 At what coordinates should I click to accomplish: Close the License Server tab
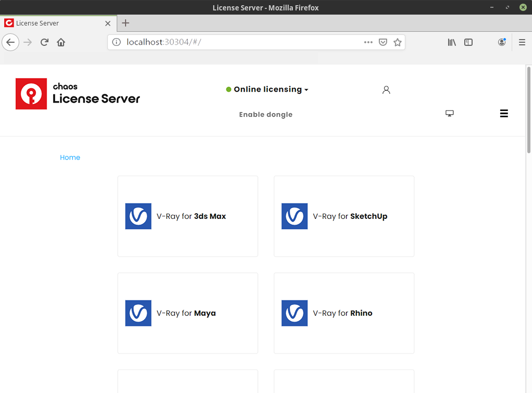(107, 23)
